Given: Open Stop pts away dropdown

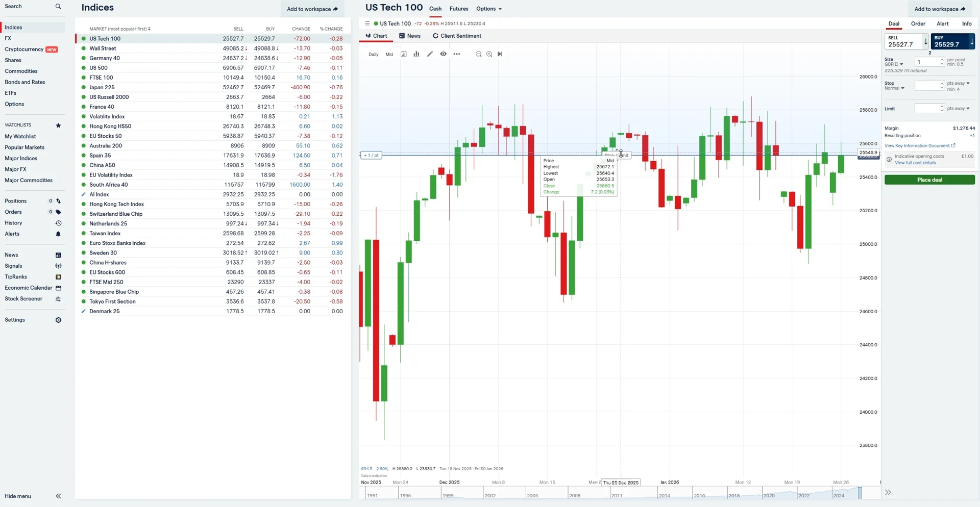Looking at the screenshot, I should tap(959, 83).
